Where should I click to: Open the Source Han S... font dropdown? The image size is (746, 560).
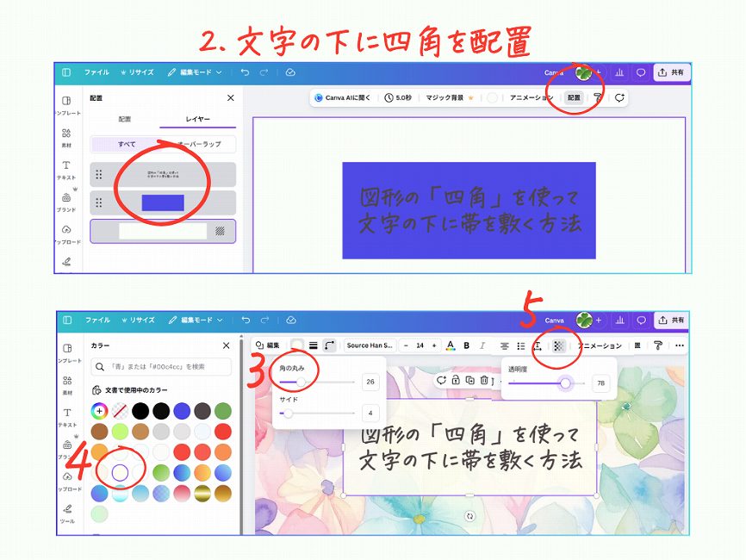tap(370, 345)
